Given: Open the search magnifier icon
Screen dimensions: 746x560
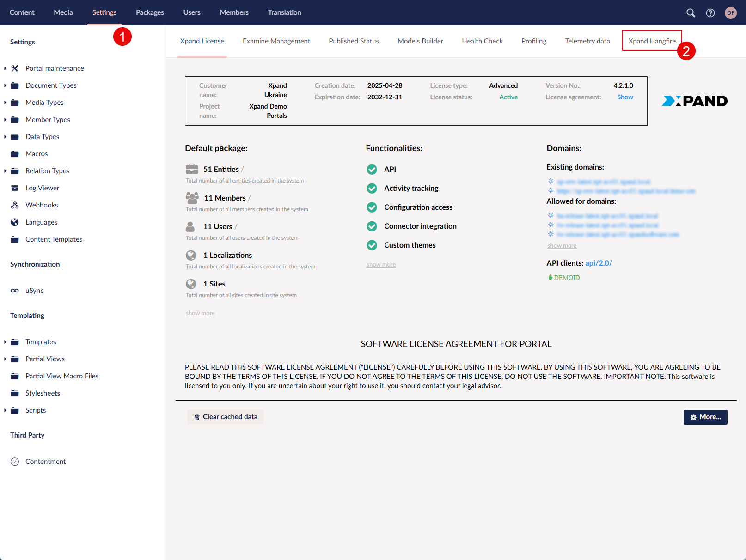Looking at the screenshot, I should click(691, 13).
